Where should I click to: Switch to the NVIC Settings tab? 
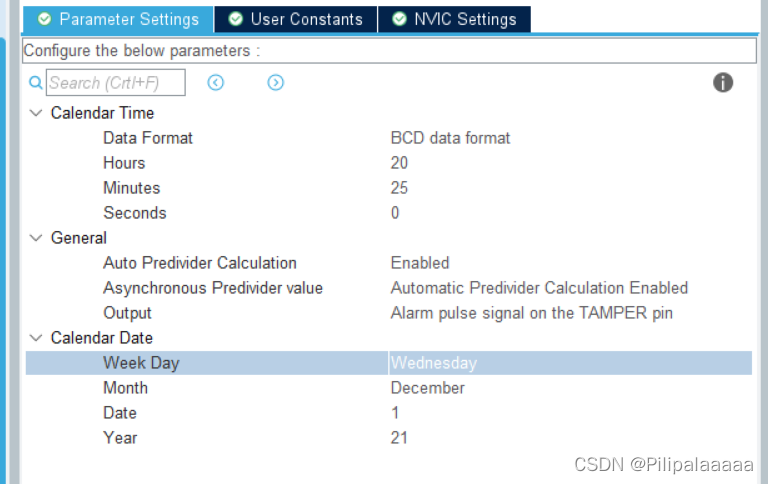pyautogui.click(x=455, y=20)
